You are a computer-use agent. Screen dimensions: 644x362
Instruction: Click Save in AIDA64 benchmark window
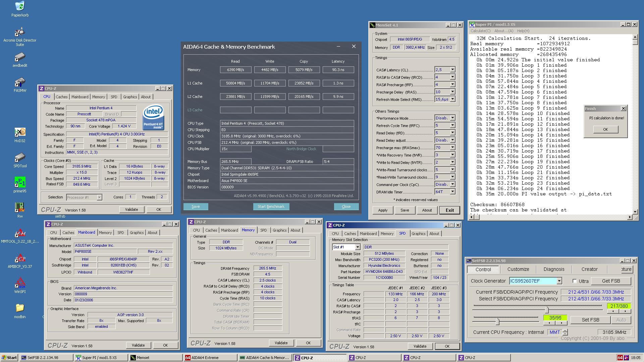(196, 206)
